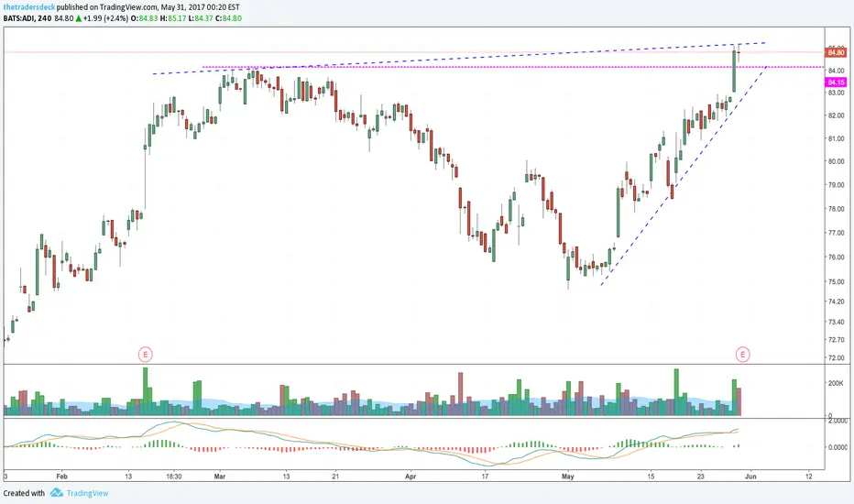The height and width of the screenshot is (504, 854).
Task: Click the H:85.17 high value
Action: point(173,18)
